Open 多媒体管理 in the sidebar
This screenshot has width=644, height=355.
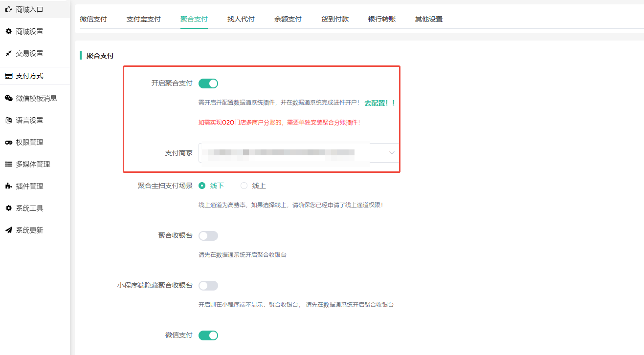pyautogui.click(x=33, y=164)
